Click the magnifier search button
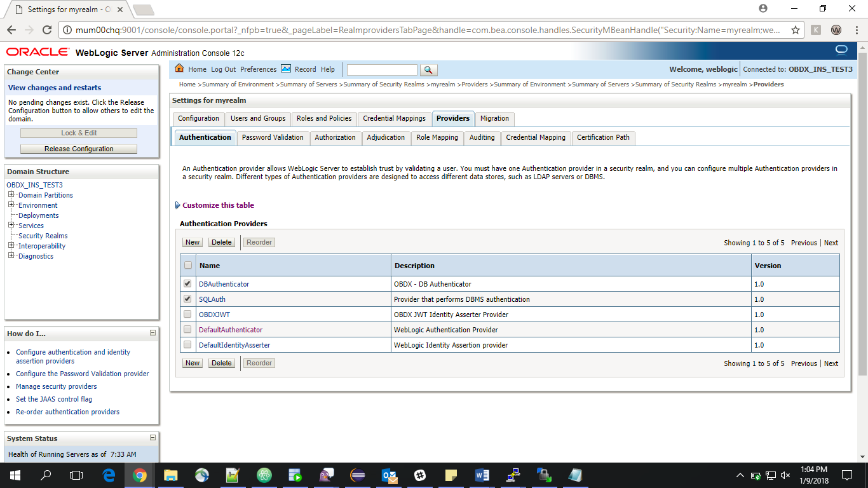Screen dimensions: 868x488 point(429,70)
